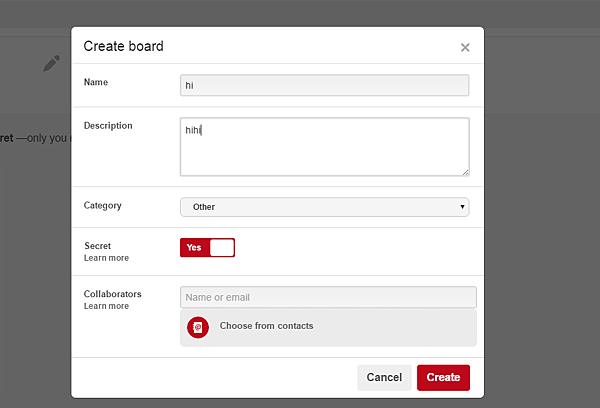Toggle the Secret switch
The image size is (600, 408).
[x=207, y=247]
